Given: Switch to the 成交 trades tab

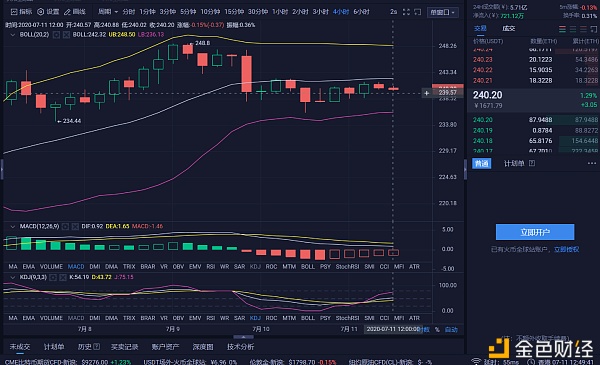Looking at the screenshot, I should [509, 29].
